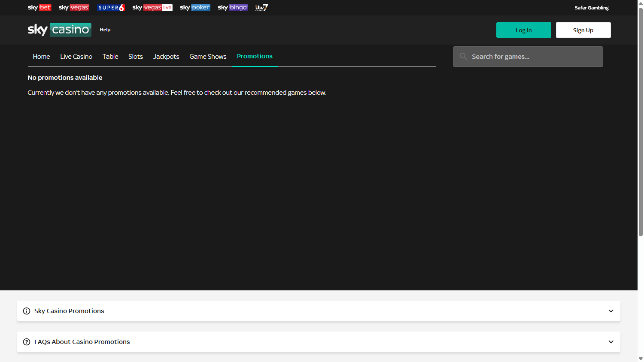Open the Sky Bet logo link
This screenshot has width=644, height=362.
pyautogui.click(x=39, y=8)
